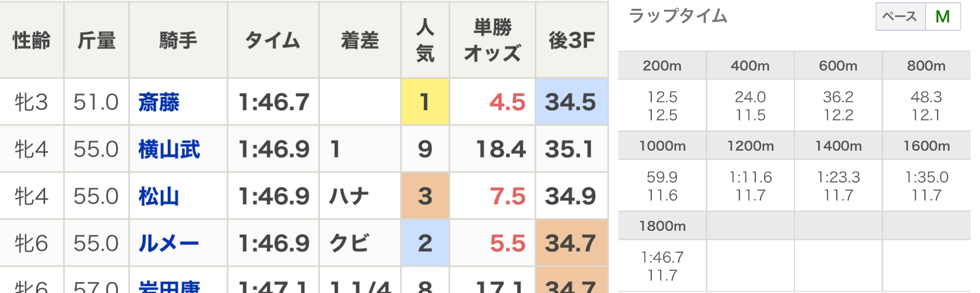Click the 斤量 column header
The height and width of the screenshot is (293, 980).
pos(96,40)
